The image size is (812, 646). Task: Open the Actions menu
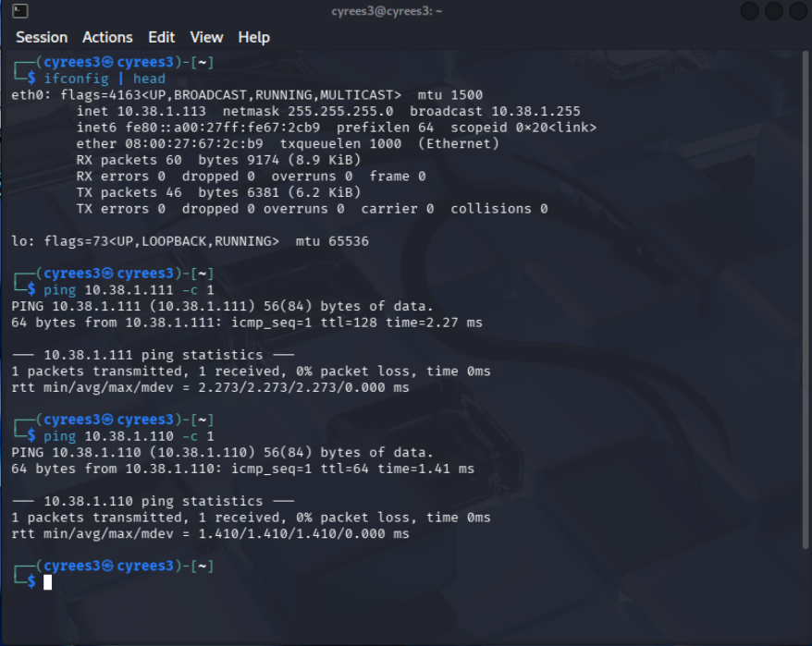[107, 37]
